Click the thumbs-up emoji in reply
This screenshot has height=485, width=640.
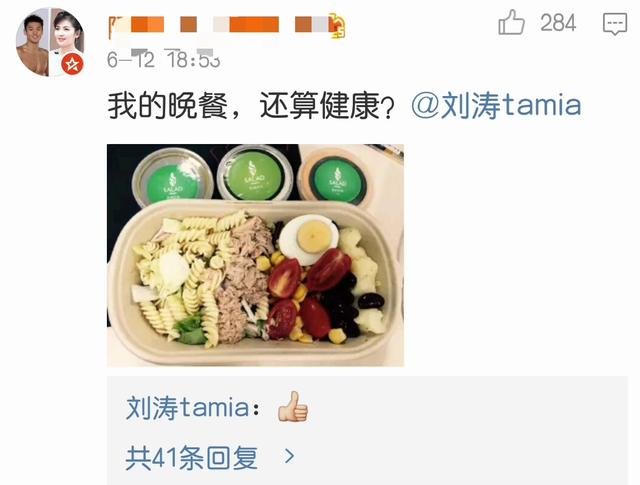point(293,407)
